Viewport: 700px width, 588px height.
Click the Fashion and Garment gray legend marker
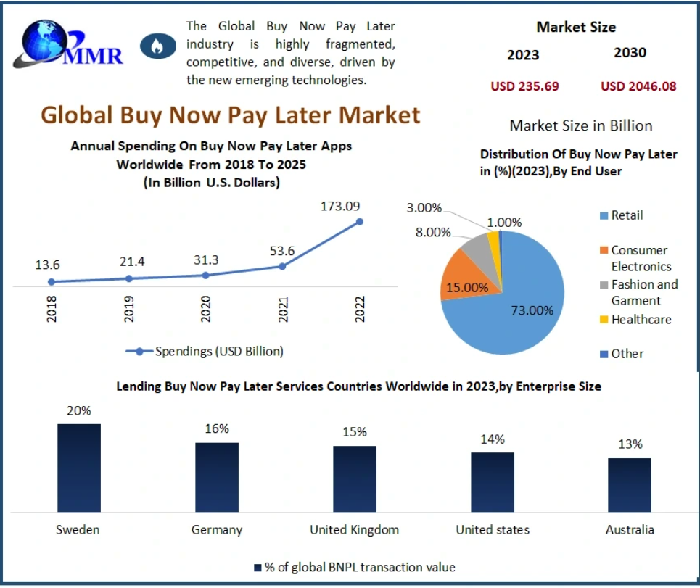coord(602,285)
